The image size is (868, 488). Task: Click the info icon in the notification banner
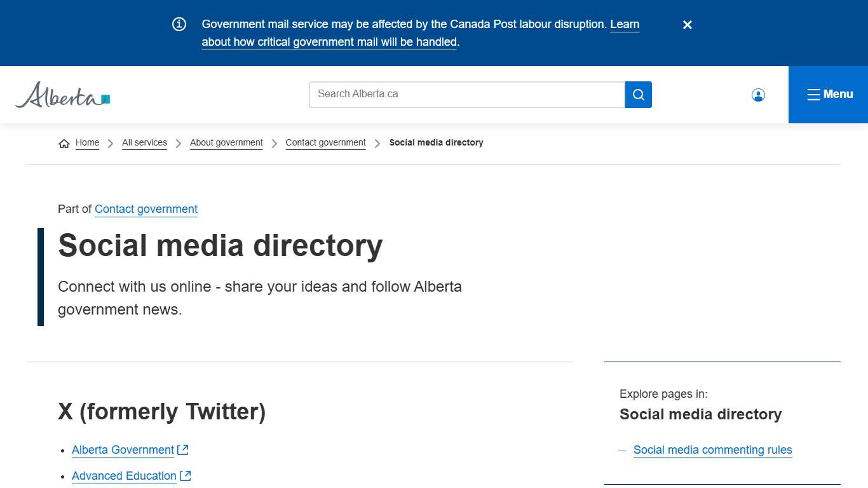pyautogui.click(x=179, y=24)
